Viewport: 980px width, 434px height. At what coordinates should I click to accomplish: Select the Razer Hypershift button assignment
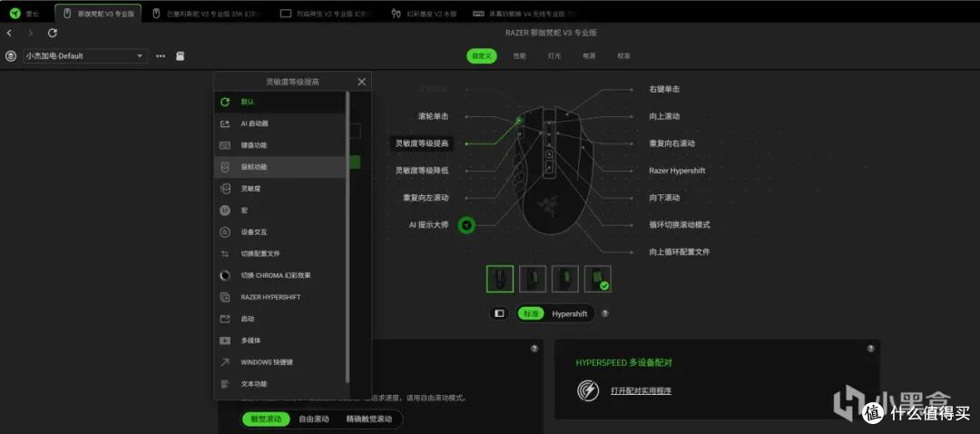[677, 170]
